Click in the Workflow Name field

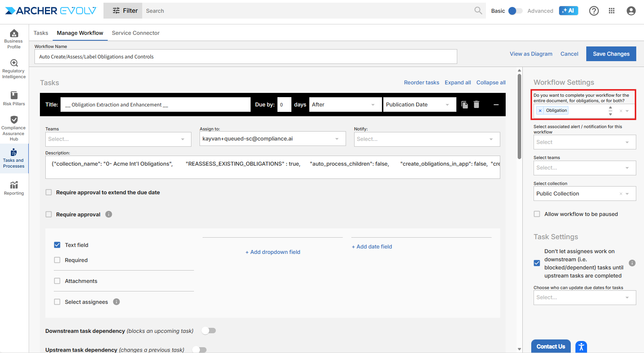tap(246, 57)
